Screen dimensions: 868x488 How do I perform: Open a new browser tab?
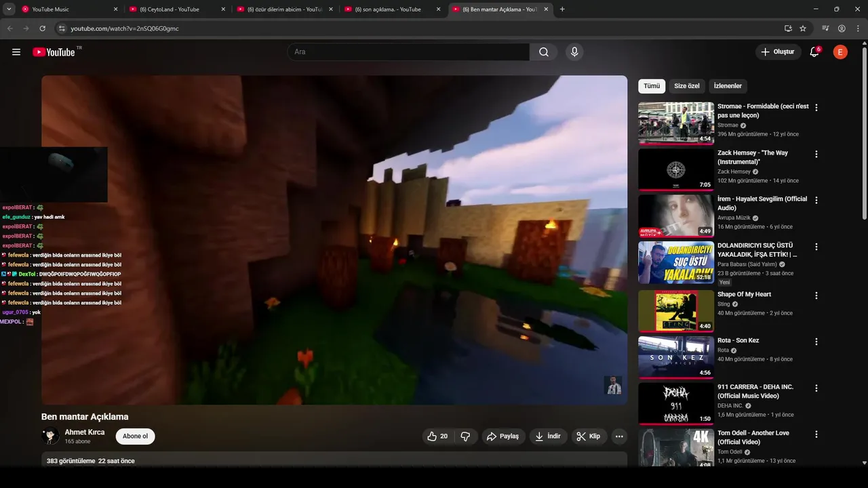click(562, 9)
